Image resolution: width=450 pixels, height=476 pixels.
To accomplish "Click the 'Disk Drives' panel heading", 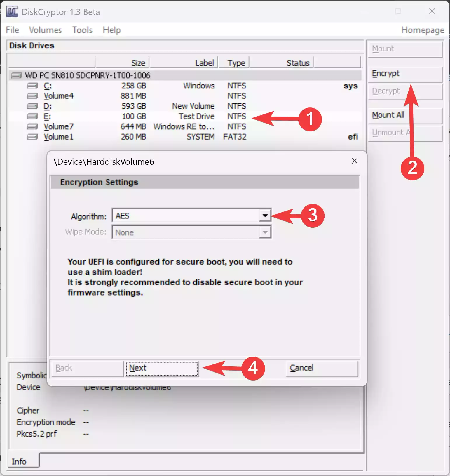I will click(x=32, y=46).
